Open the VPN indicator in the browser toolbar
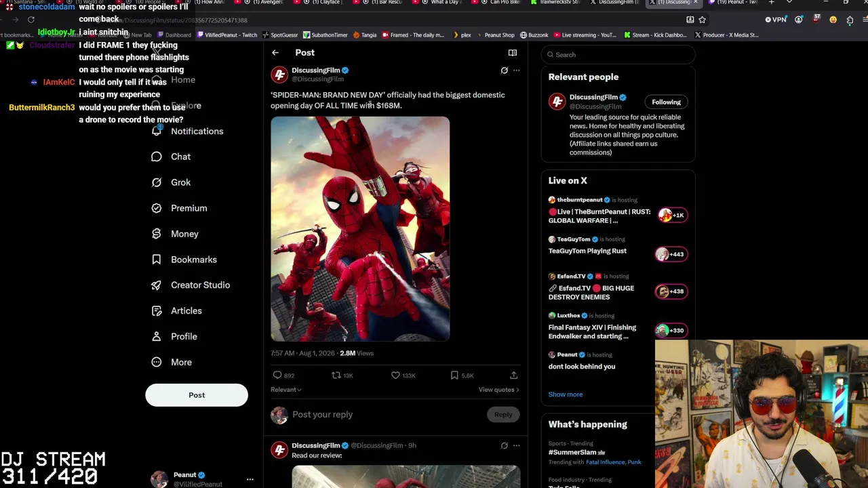The image size is (868, 488). point(776,20)
